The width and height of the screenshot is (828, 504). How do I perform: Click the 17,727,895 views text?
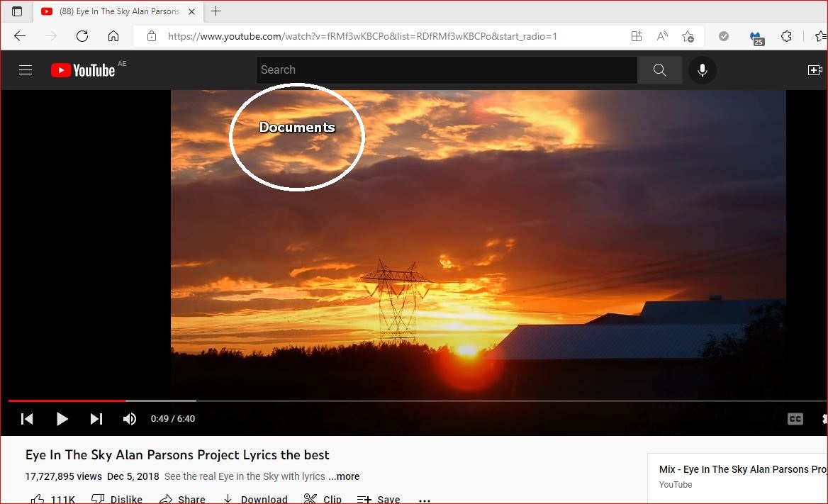(63, 476)
